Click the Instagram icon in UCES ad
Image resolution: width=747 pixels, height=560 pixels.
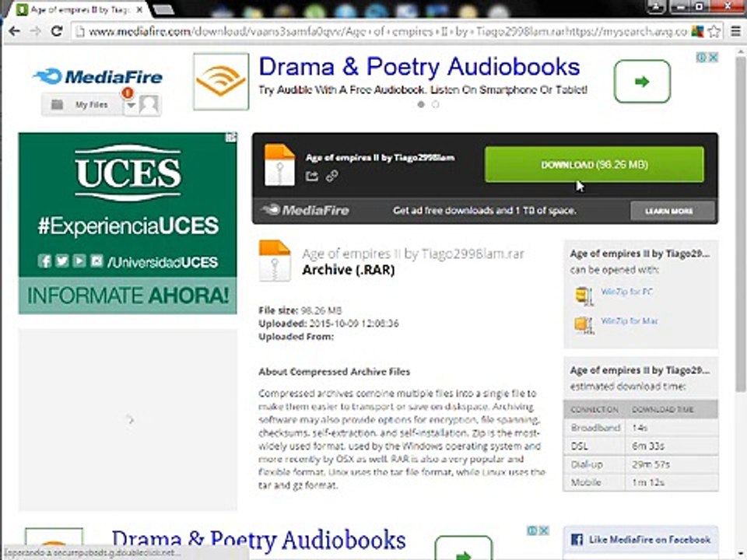[x=96, y=261]
